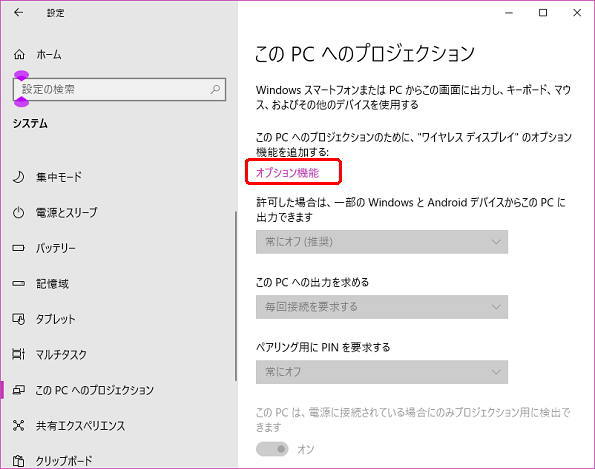
Task: Click the オプション機能 link
Action: (288, 173)
